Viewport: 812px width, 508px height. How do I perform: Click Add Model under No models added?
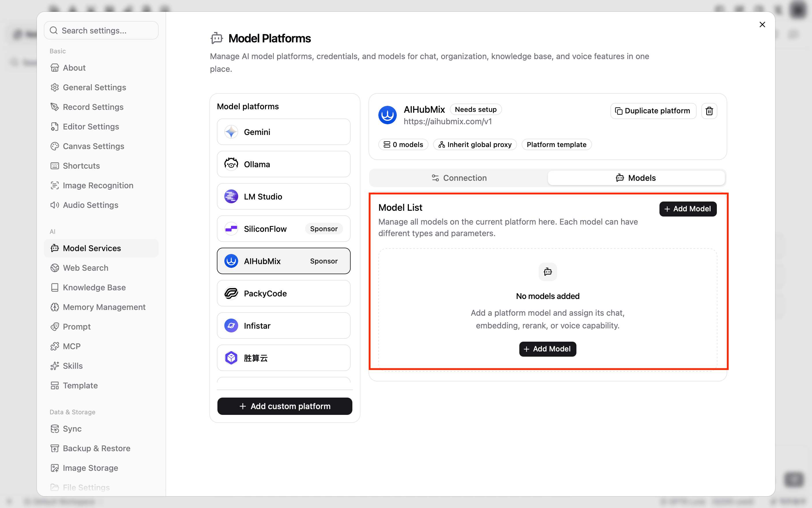(x=548, y=349)
